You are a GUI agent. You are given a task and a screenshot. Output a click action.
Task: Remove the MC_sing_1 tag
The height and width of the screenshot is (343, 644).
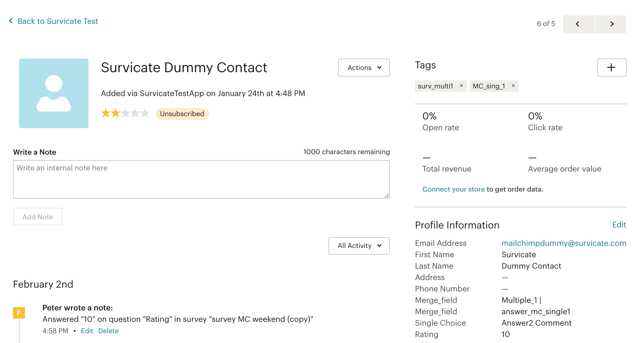pyautogui.click(x=513, y=85)
